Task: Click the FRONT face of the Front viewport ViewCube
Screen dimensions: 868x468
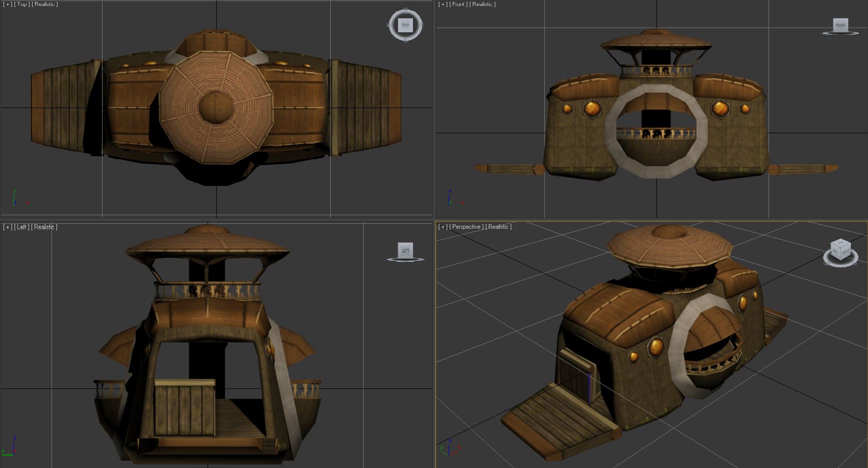Action: click(840, 25)
